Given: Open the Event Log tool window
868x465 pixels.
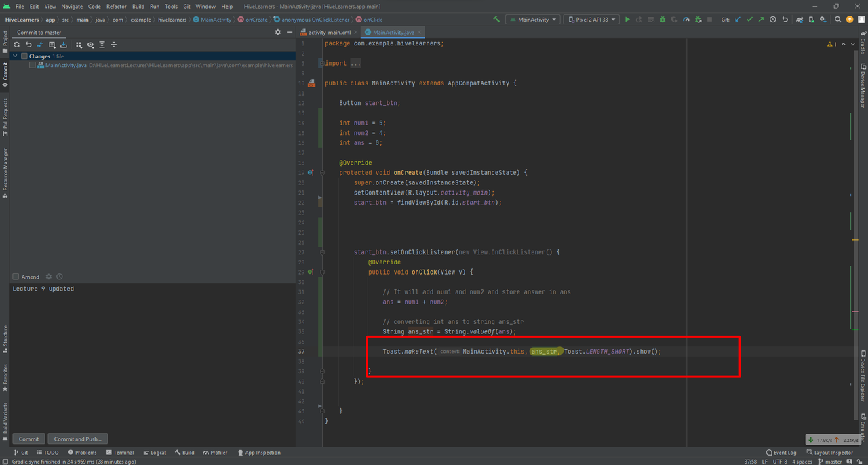Looking at the screenshot, I should [781, 452].
